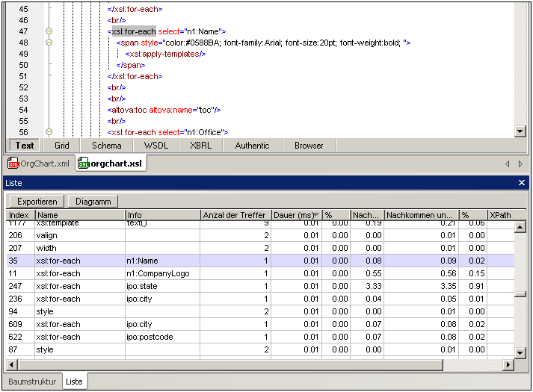
Task: Click the Diagramm button
Action: click(x=93, y=202)
